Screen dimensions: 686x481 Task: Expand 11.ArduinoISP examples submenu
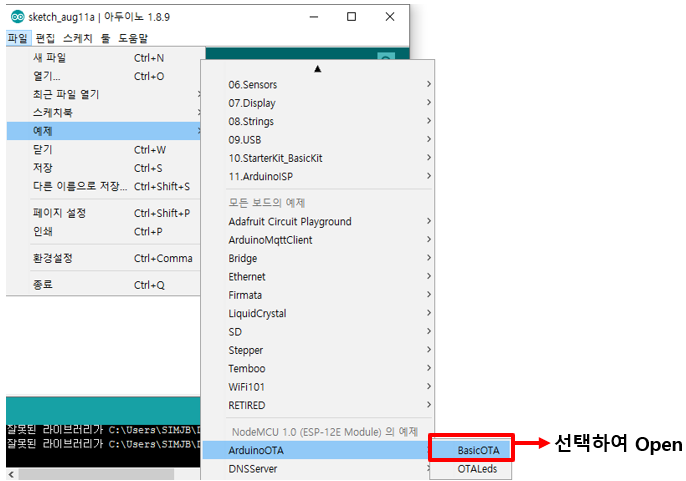pos(318,176)
